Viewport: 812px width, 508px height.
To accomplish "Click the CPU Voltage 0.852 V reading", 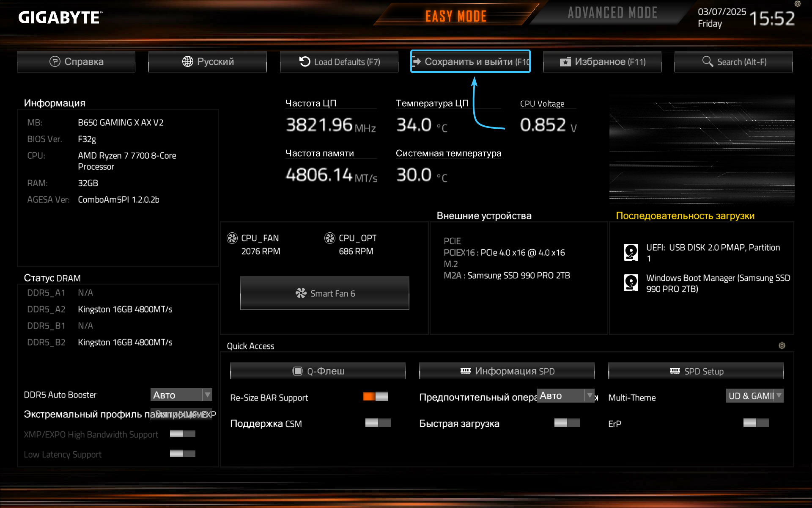I will click(x=548, y=125).
